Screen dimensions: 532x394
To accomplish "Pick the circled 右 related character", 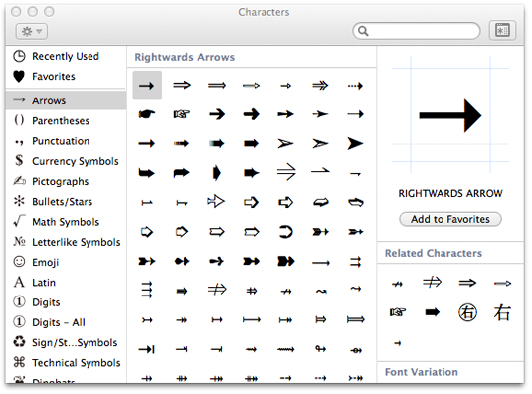I will click(x=467, y=312).
